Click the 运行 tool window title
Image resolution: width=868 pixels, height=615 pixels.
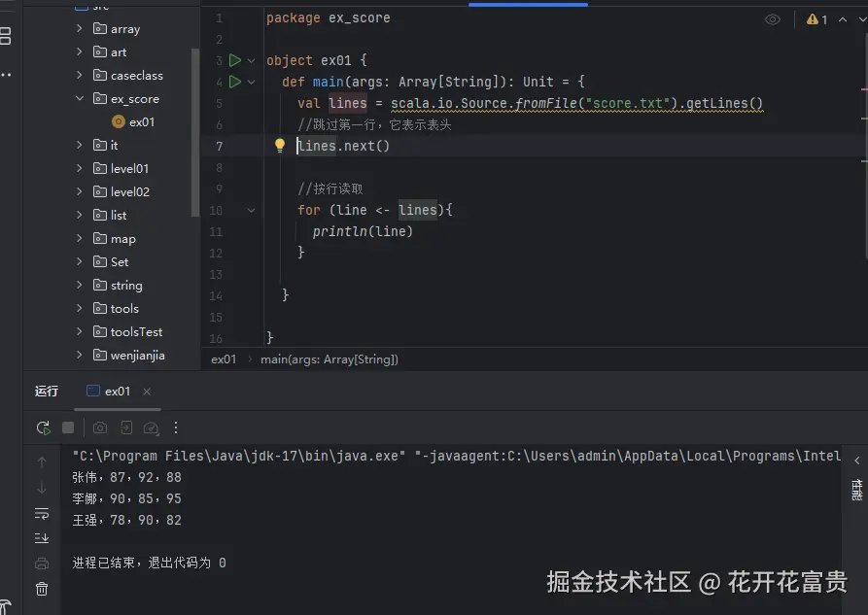click(47, 392)
